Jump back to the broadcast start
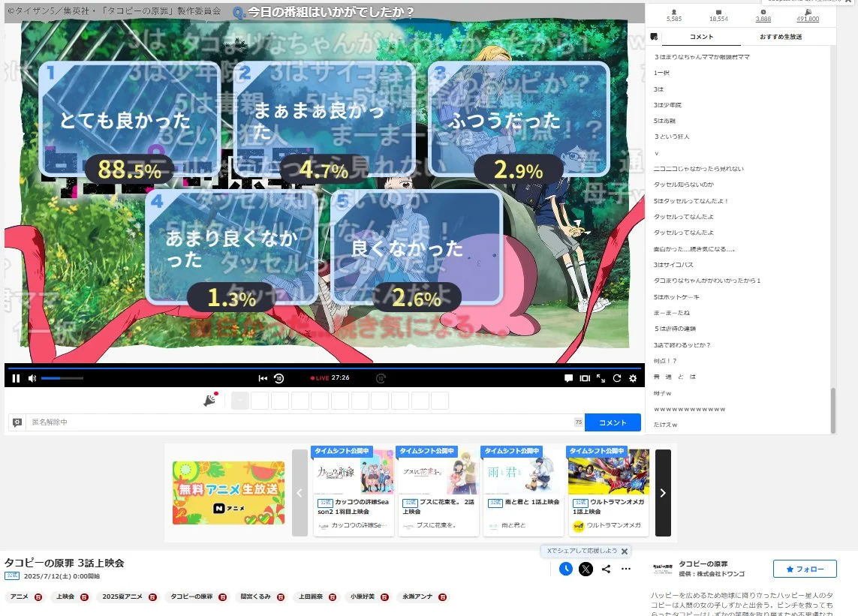The image size is (858, 616). point(263,378)
